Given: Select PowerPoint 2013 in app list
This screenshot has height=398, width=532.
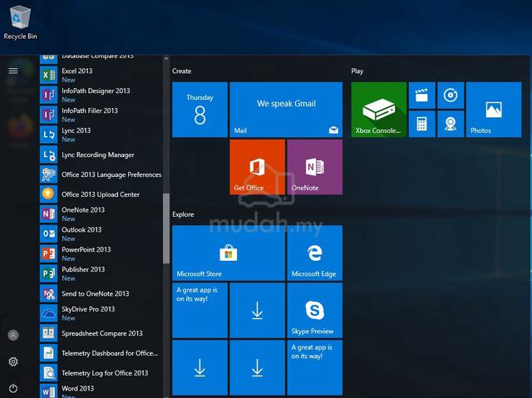Looking at the screenshot, I should 101,253.
